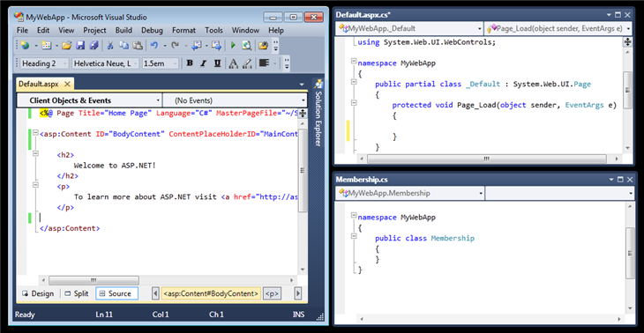The image size is (644, 333).
Task: Open the Heading 2 block format dropdown
Action: [44, 63]
